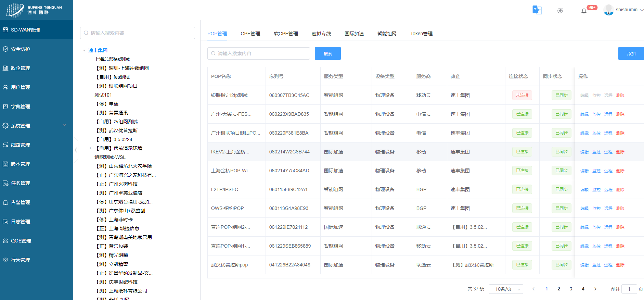This screenshot has width=644, height=300.
Task: Select 测试101 tree item
Action: coord(103,95)
